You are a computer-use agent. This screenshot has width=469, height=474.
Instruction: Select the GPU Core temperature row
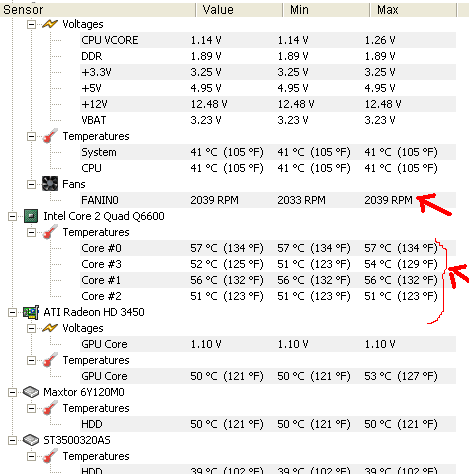pos(268,376)
